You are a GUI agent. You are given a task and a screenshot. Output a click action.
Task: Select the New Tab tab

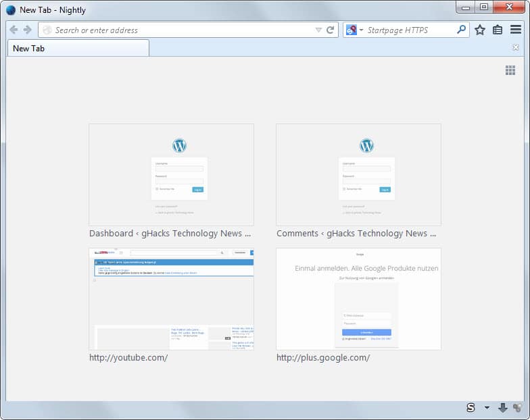point(78,49)
